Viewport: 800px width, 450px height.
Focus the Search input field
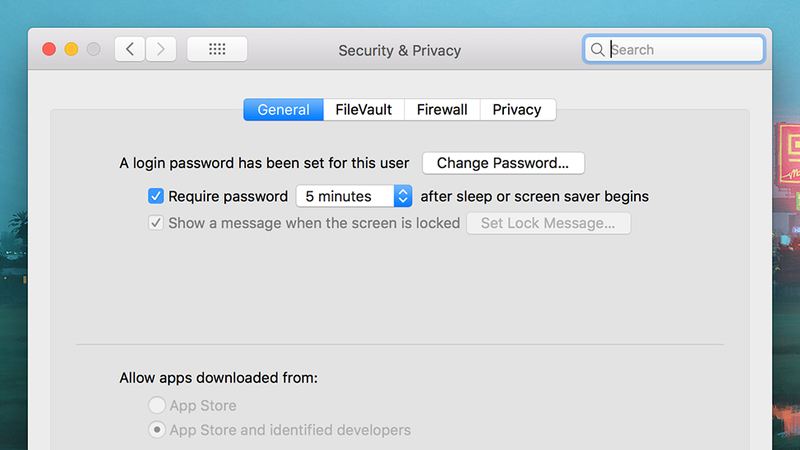tap(673, 49)
